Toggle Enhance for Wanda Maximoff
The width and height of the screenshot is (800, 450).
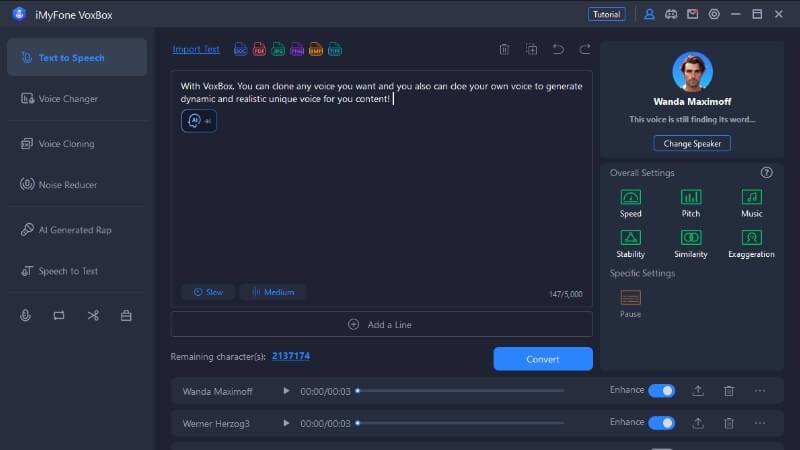tap(662, 391)
